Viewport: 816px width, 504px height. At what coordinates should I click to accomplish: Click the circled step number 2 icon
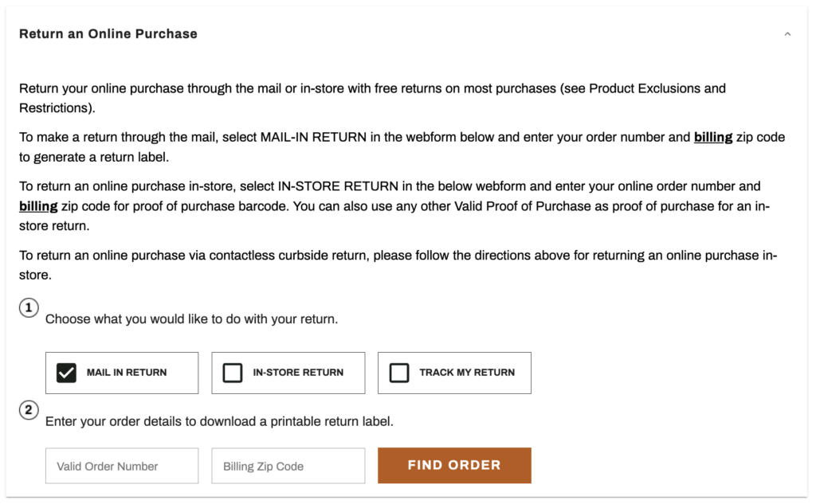click(29, 410)
